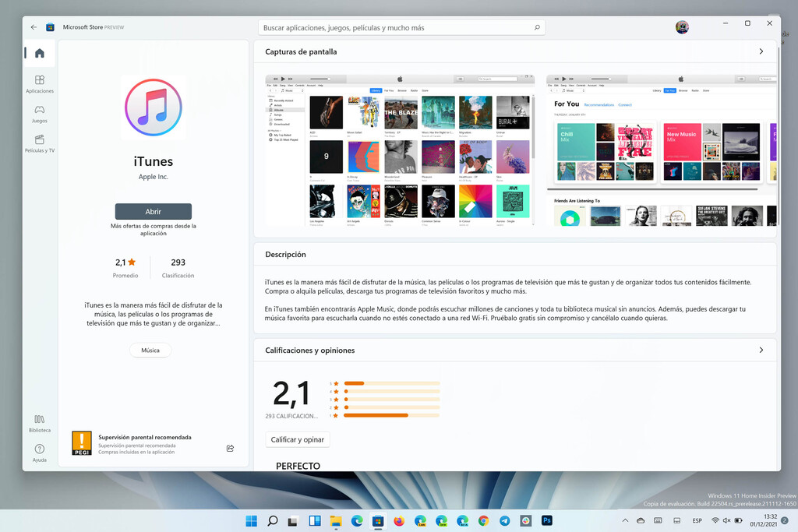Click the 3-star rating bar
The width and height of the screenshot is (798, 532).
coord(392,400)
